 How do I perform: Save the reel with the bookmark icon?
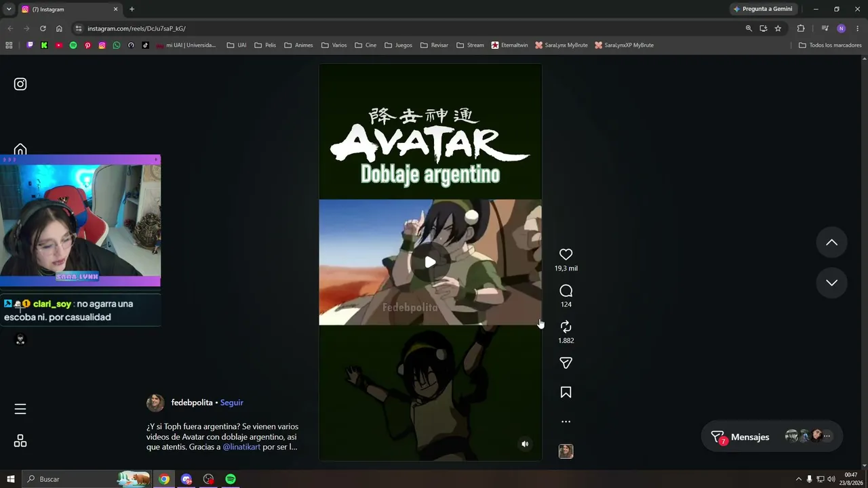566,392
